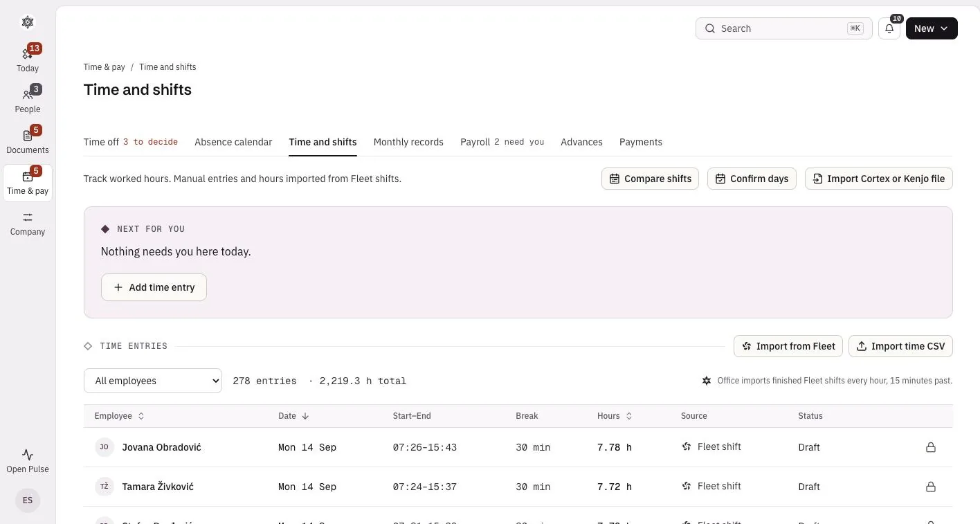Click the Add time entry button
Viewport: 980px width, 524px height.
click(x=154, y=287)
